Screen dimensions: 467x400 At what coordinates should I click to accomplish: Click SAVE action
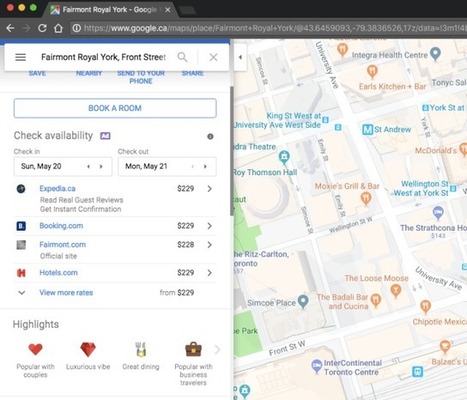pyautogui.click(x=37, y=73)
